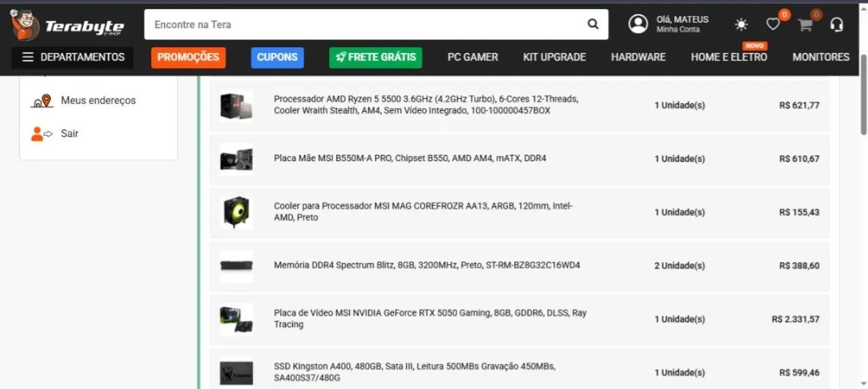Open Minha Conta link

[x=678, y=30]
